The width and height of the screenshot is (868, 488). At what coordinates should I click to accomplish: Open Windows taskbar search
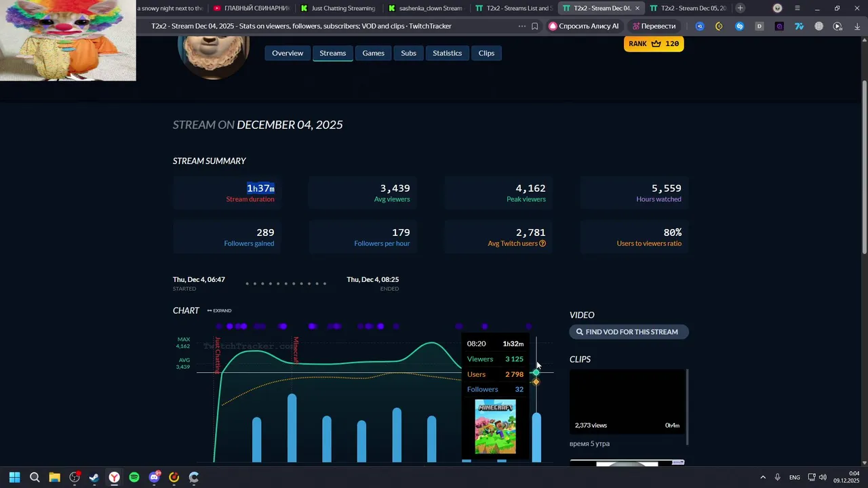[x=35, y=477]
